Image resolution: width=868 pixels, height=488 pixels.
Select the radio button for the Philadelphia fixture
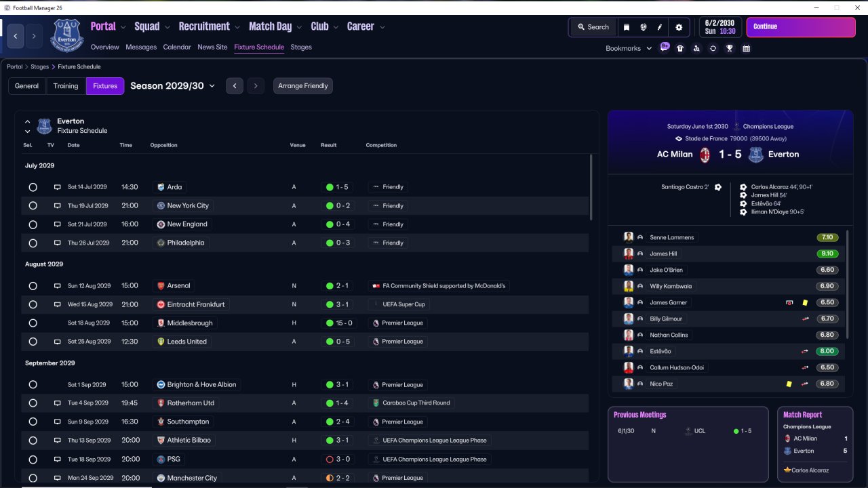tap(33, 243)
